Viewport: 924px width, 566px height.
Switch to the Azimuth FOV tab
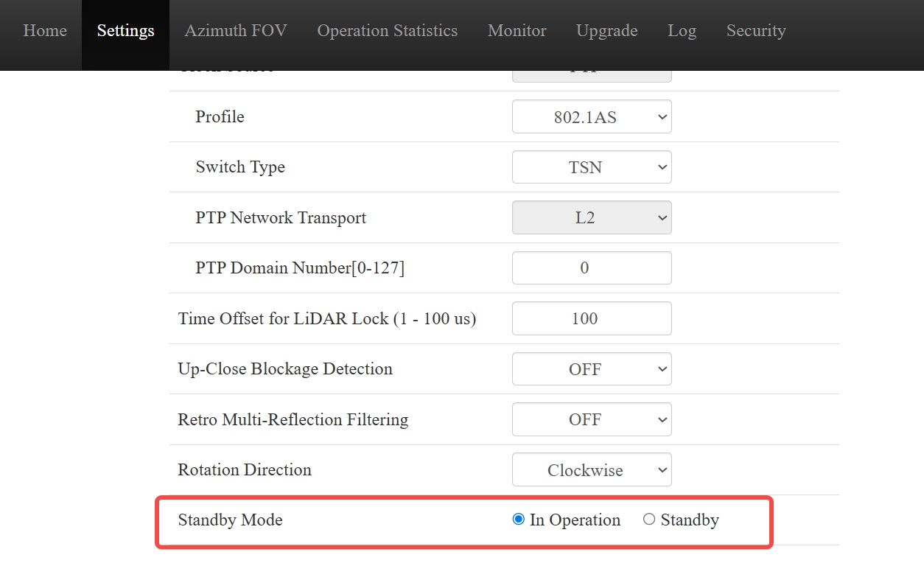point(236,31)
